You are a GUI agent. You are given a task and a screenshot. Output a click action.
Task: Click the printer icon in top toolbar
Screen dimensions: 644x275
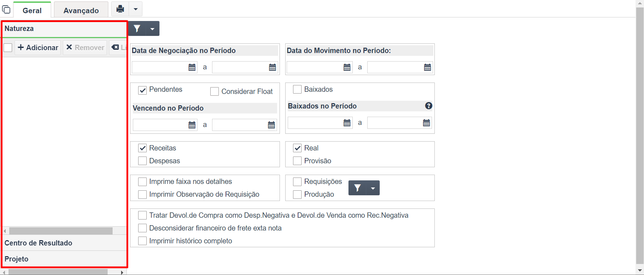coord(120,9)
